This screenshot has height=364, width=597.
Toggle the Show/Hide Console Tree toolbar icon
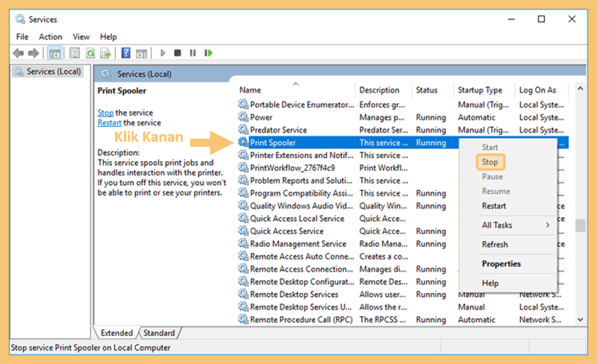coord(54,53)
